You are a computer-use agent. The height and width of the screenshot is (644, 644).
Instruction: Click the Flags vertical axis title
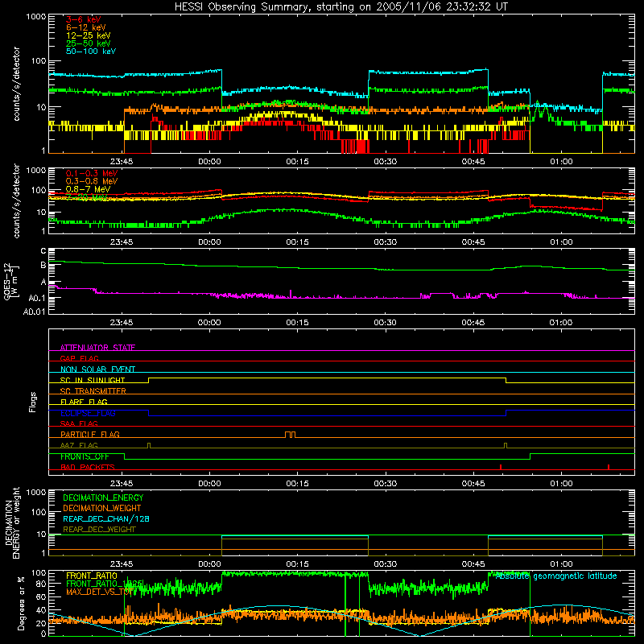32,402
